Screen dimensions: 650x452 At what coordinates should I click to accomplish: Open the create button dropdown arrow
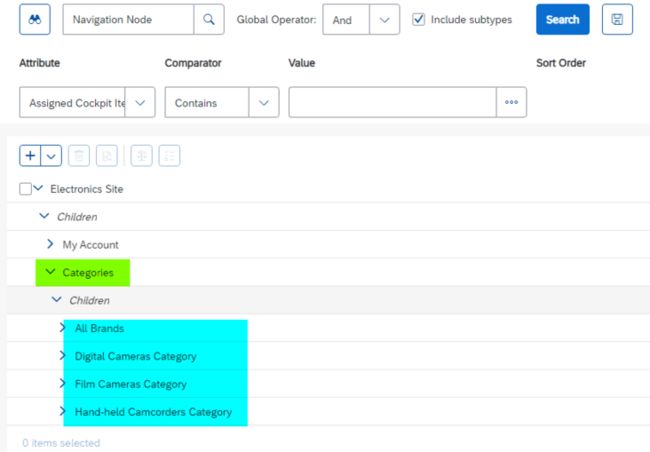click(51, 156)
